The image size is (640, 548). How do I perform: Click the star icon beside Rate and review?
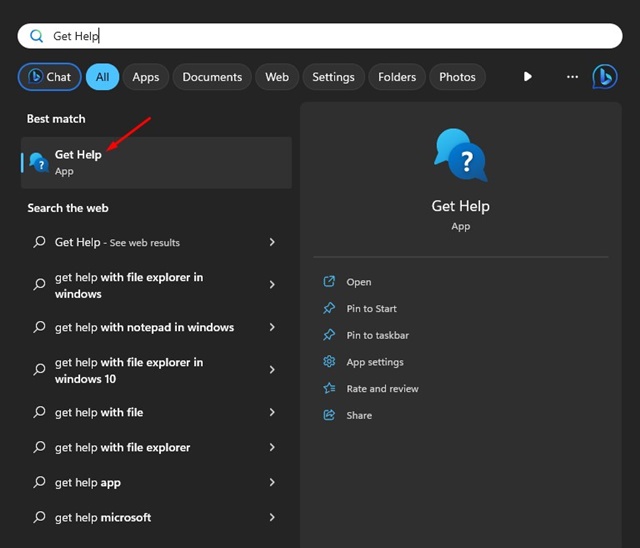coord(329,388)
